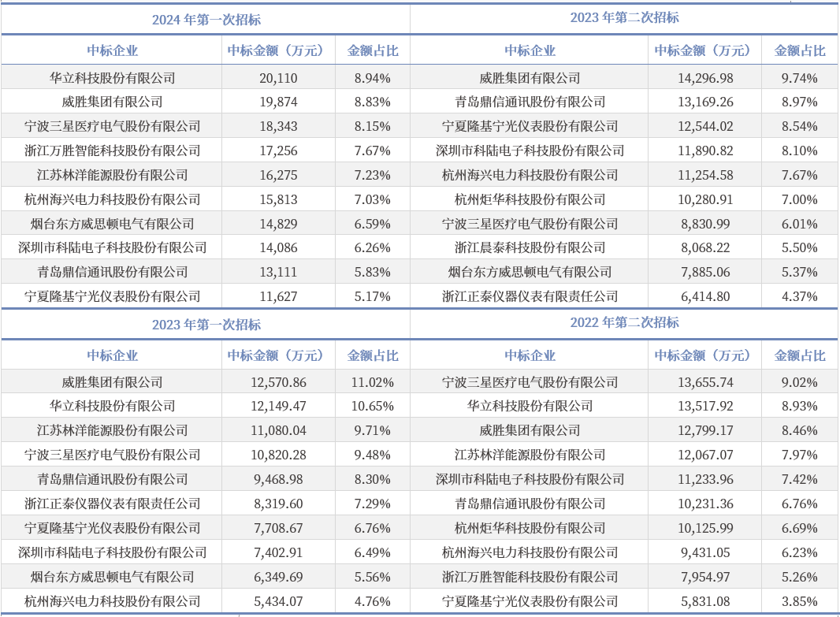The height and width of the screenshot is (617, 840).
Task: Select 浙江晨泰科技股份有限公司 cell
Action: 530,247
